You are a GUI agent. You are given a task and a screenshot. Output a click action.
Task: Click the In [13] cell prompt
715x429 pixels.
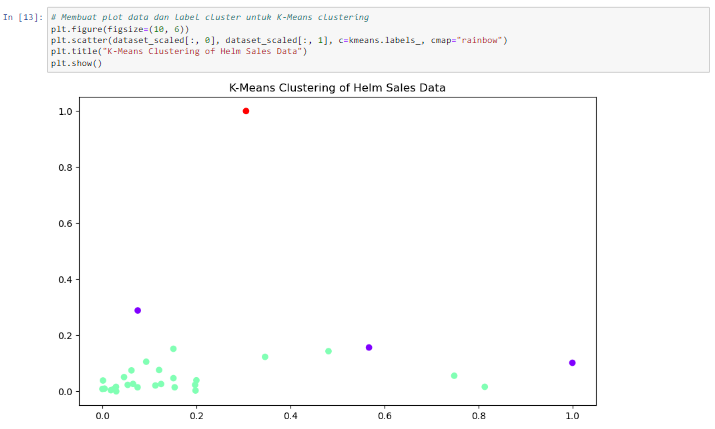(x=22, y=18)
